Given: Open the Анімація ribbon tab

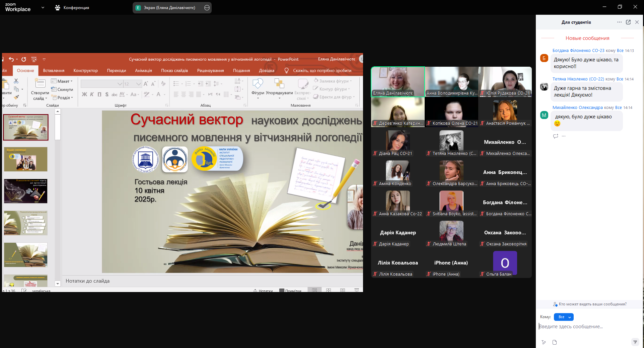Looking at the screenshot, I should coord(143,70).
